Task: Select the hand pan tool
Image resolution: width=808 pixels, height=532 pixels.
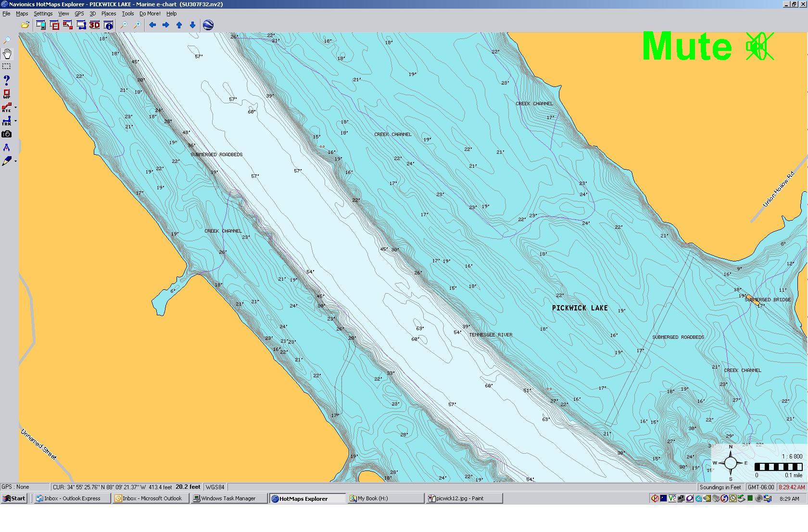Action: [7, 53]
